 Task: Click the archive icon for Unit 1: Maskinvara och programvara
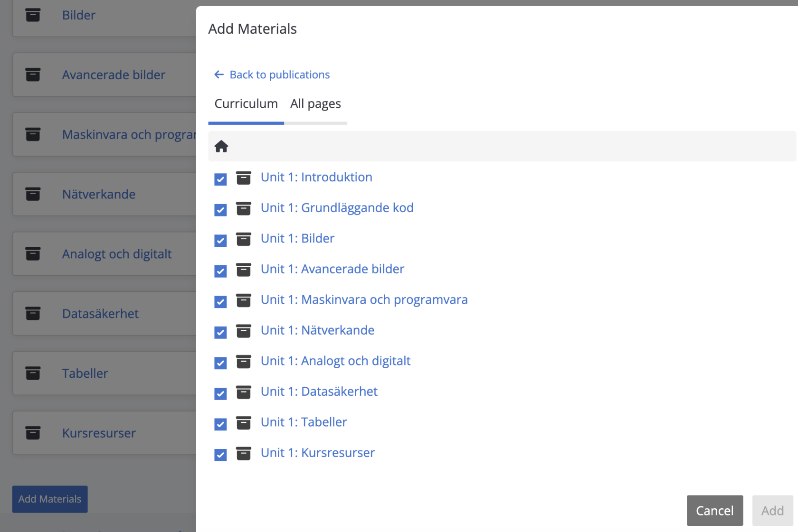pos(244,300)
